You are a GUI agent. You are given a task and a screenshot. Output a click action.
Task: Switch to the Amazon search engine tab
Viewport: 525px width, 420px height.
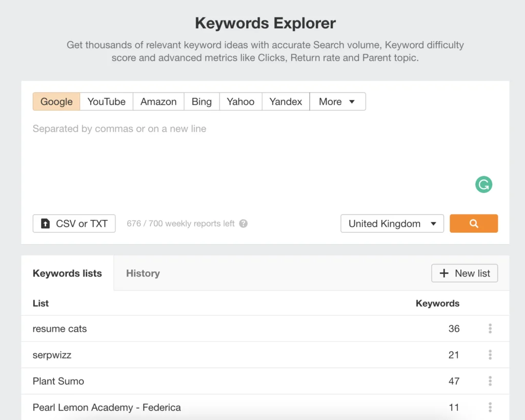coord(158,102)
